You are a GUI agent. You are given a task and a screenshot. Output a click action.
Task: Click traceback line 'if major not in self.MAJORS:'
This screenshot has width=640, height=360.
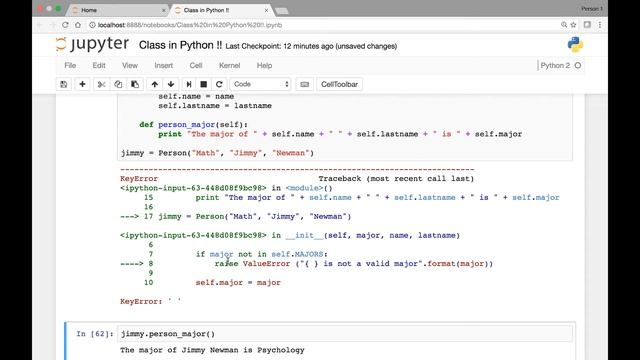click(262, 254)
